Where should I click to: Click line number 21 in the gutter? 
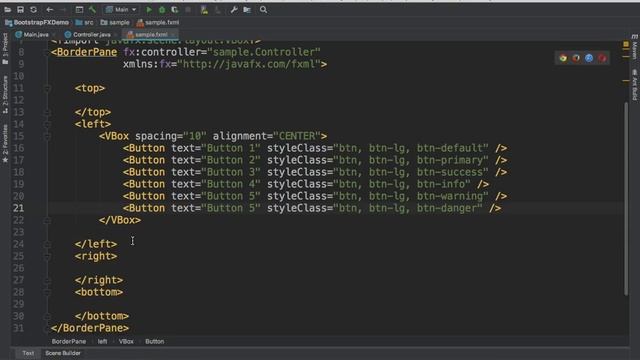18,208
